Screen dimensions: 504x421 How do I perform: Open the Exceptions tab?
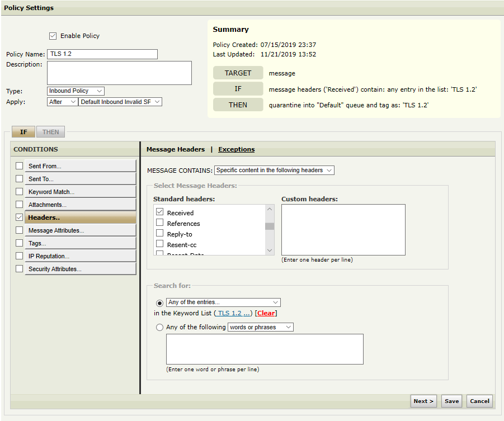pos(236,149)
